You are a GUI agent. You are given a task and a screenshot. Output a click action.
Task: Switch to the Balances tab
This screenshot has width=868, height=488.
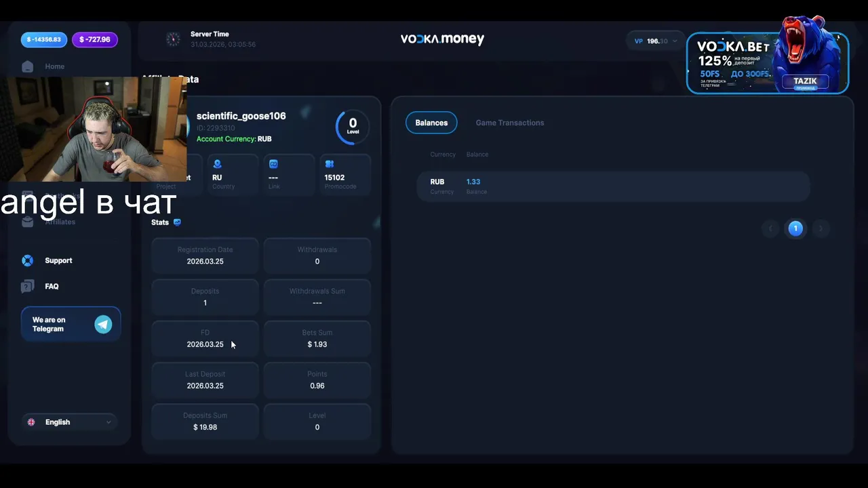click(x=431, y=123)
